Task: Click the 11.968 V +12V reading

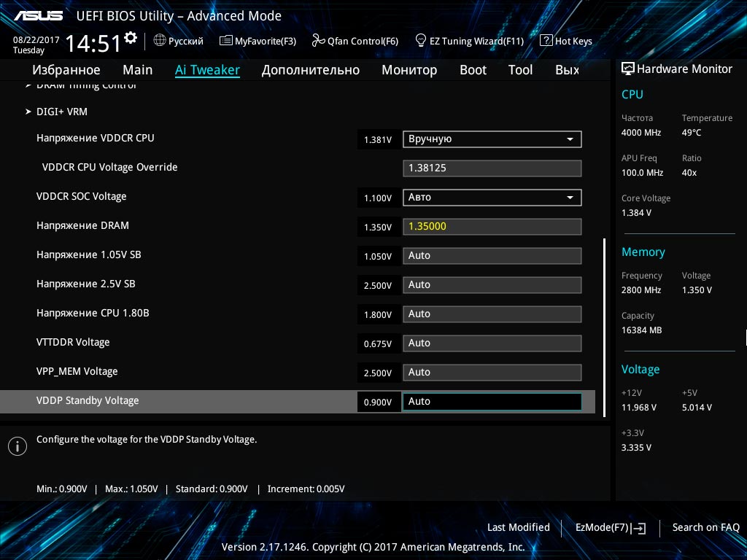Action: pyautogui.click(x=639, y=408)
